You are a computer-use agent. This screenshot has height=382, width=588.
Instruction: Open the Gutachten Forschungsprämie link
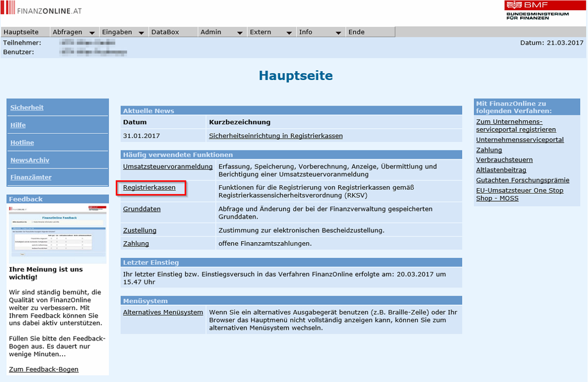pyautogui.click(x=522, y=180)
